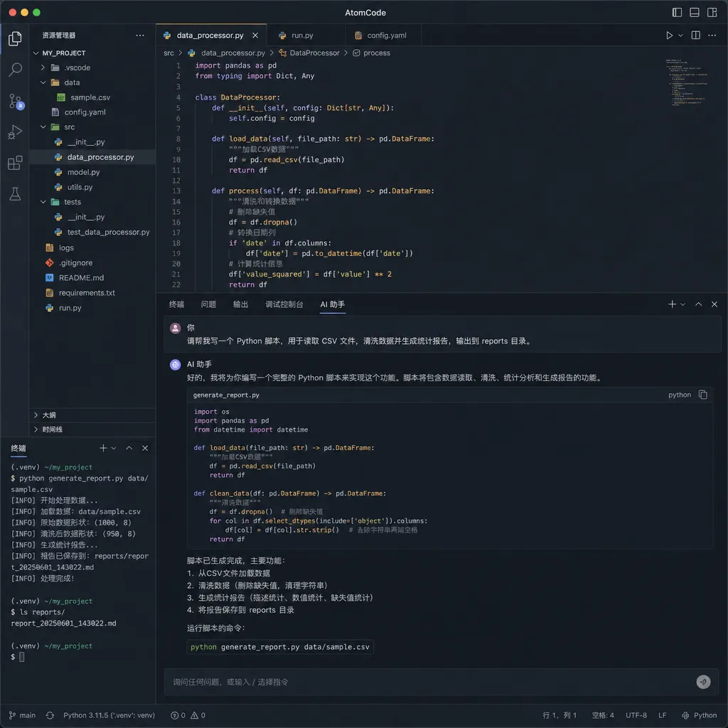
Task: Open explorer panel more actions ellipsis
Action: pos(140,36)
